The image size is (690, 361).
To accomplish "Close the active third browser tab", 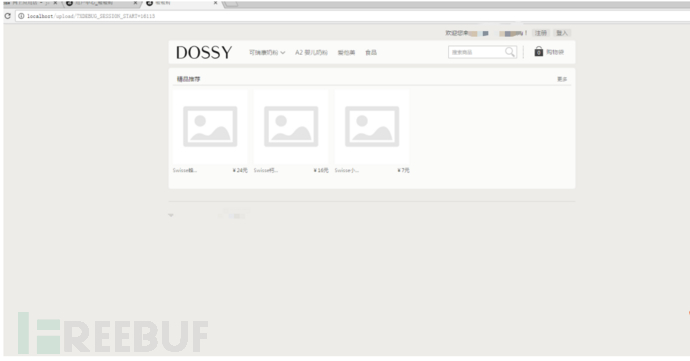I will coord(215,3).
